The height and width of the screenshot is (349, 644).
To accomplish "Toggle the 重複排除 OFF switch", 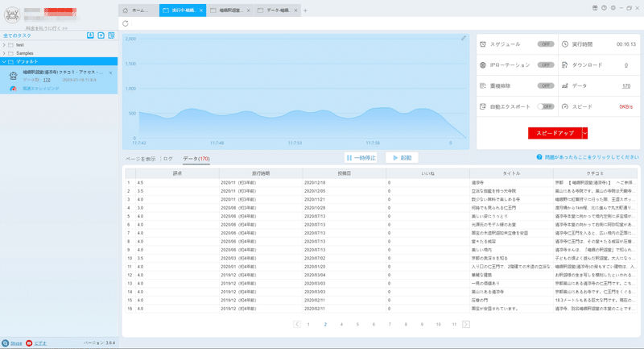I will 546,86.
